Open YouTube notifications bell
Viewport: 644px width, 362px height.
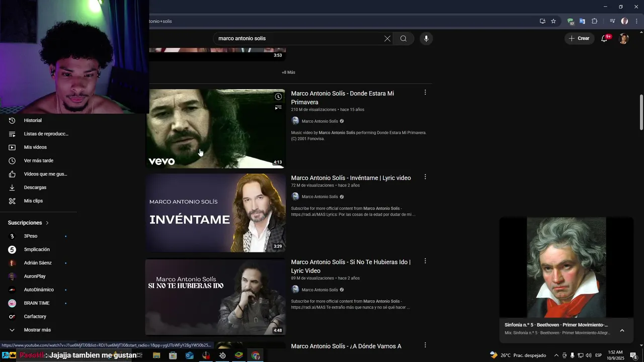(x=605, y=38)
